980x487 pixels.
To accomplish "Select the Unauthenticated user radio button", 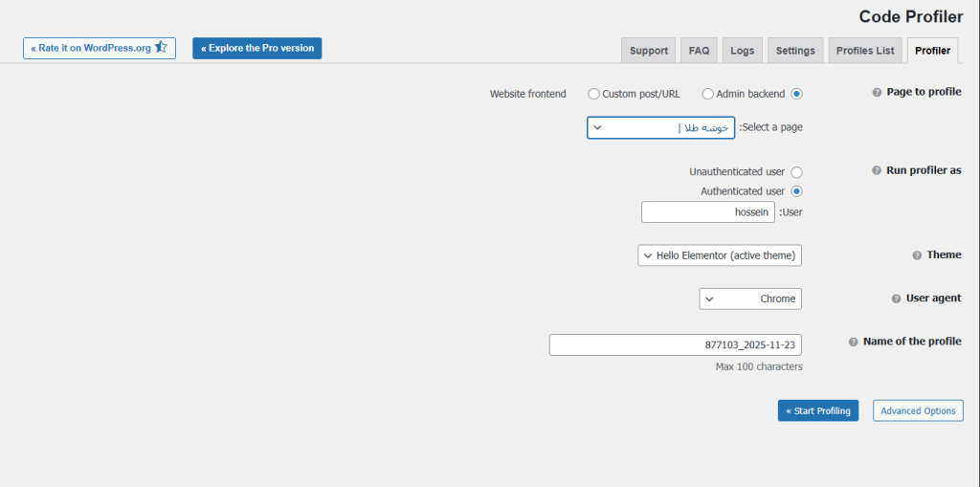I will 796,172.
